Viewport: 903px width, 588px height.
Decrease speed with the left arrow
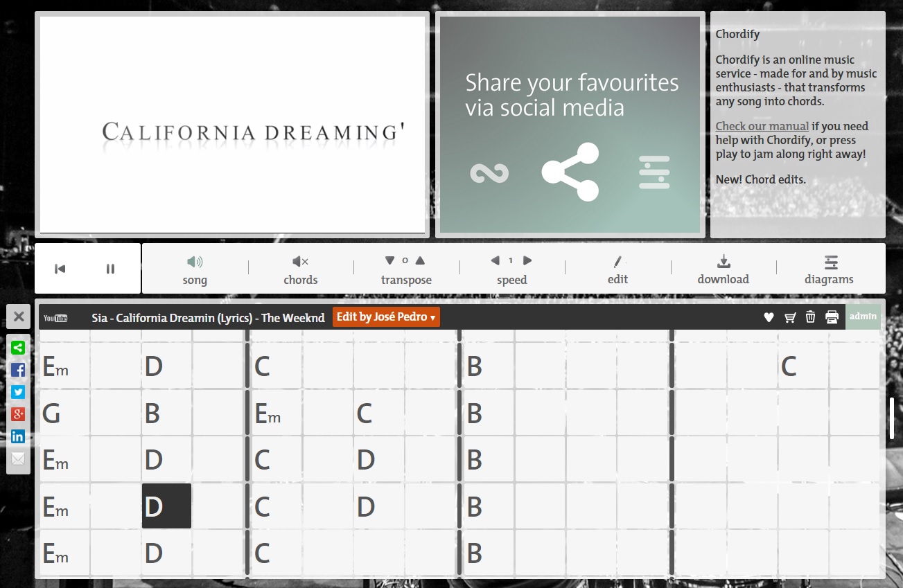click(495, 260)
